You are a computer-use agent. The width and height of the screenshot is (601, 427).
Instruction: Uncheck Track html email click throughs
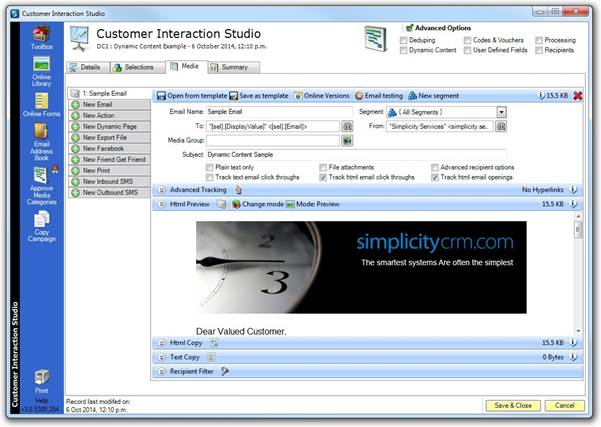pyautogui.click(x=323, y=177)
